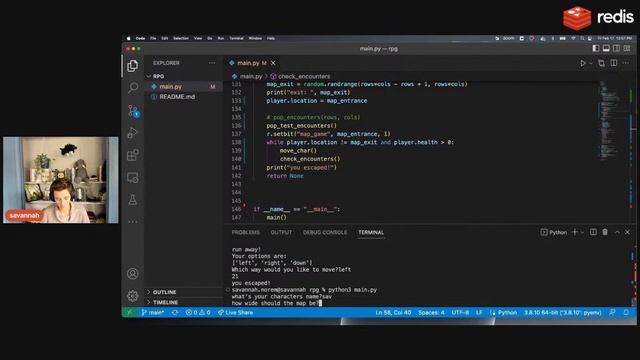Open the Testing flask view
The width and height of the screenshot is (640, 360).
133,200
